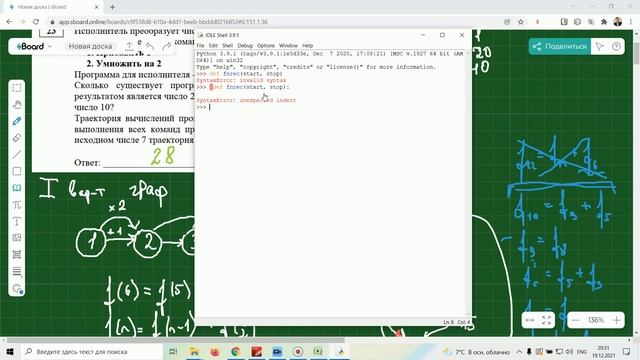Open the grid table tool
Screen dimensions: 640x360
[x=17, y=254]
